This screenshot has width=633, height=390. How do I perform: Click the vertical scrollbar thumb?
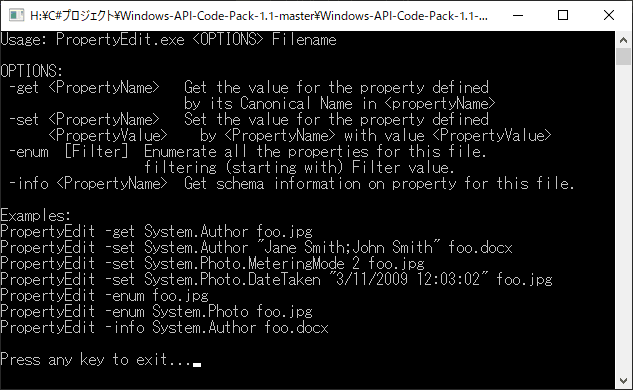[x=624, y=56]
